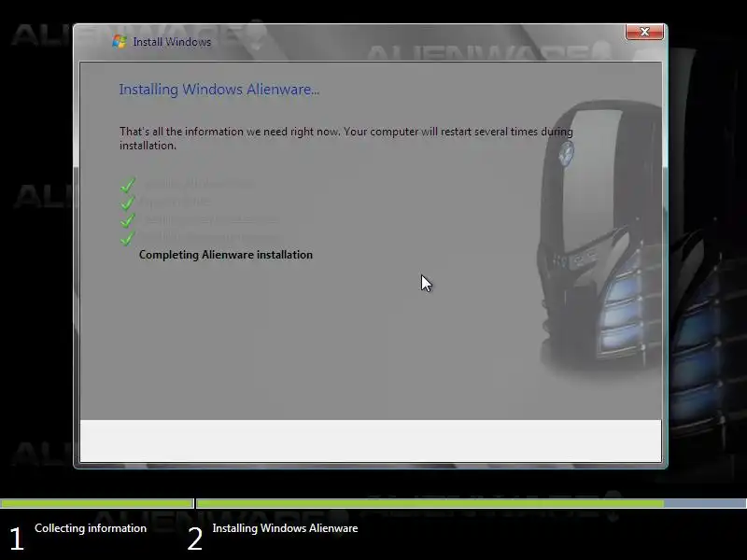Click the stage number 1

click(17, 539)
